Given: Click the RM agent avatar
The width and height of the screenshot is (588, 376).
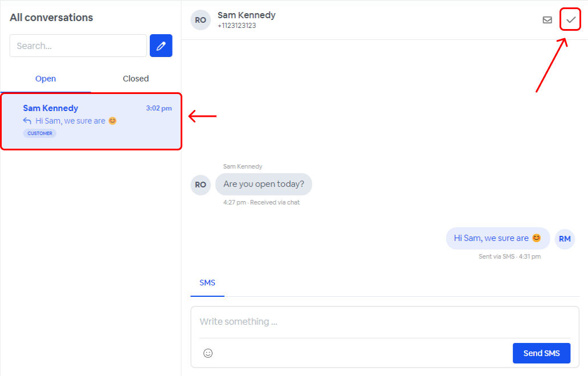Looking at the screenshot, I should (x=565, y=239).
